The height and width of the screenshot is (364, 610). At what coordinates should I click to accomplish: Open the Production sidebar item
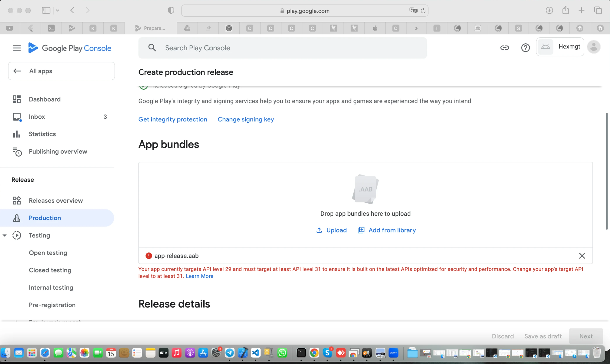45,218
